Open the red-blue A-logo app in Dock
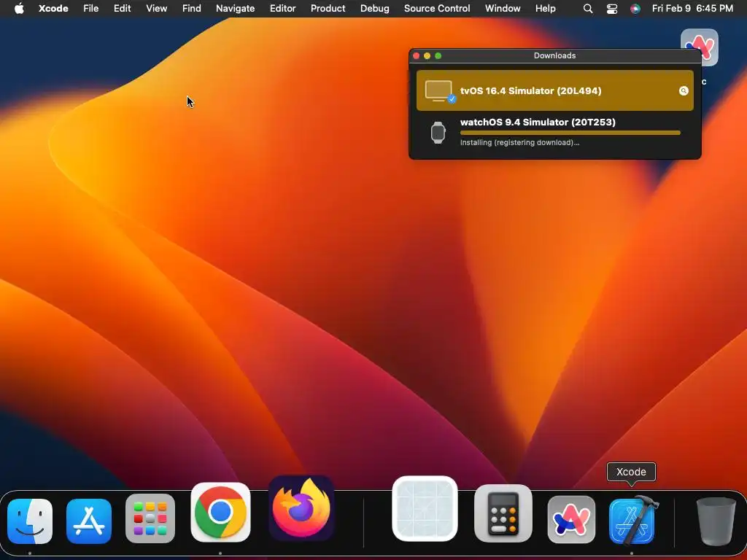 (572, 519)
